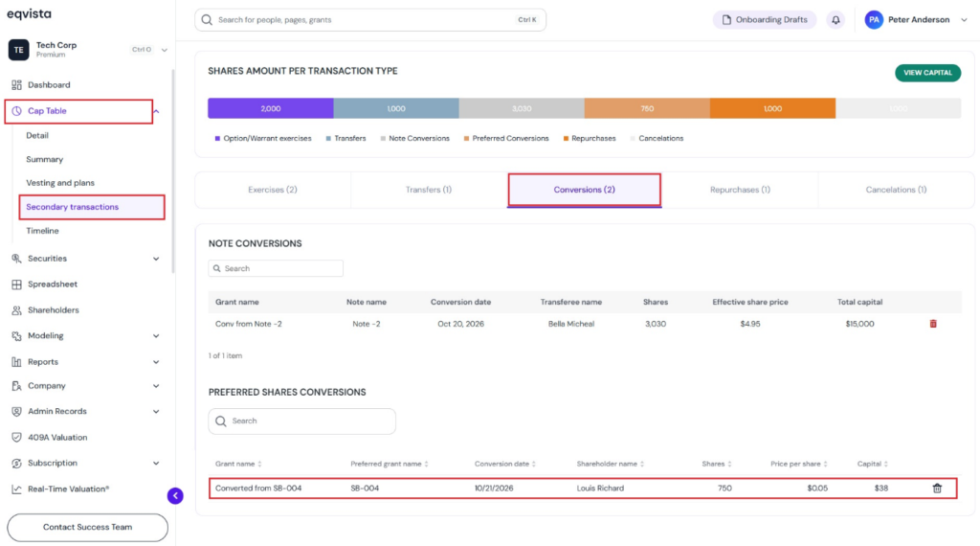This screenshot has height=546, width=980.
Task: Open Detail under Cap Table
Action: [37, 136]
